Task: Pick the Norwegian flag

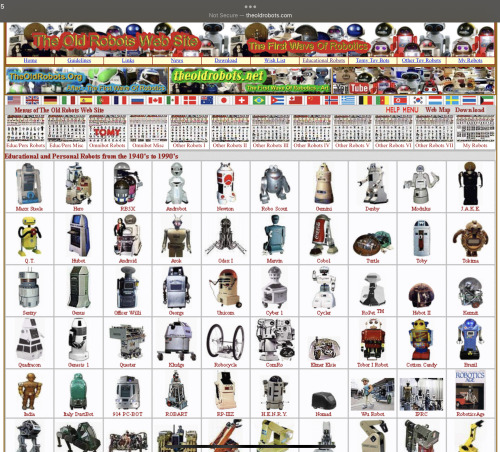Action: click(x=331, y=100)
